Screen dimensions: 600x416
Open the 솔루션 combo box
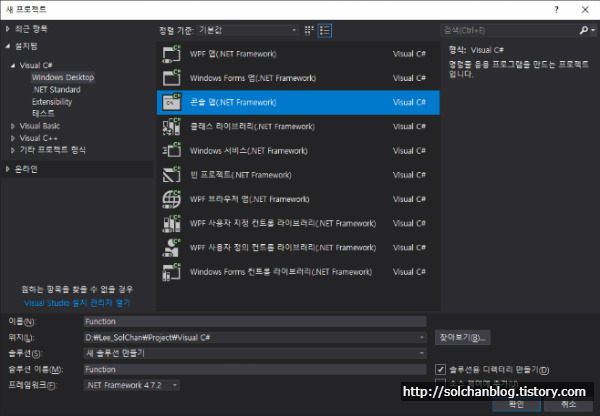255,353
